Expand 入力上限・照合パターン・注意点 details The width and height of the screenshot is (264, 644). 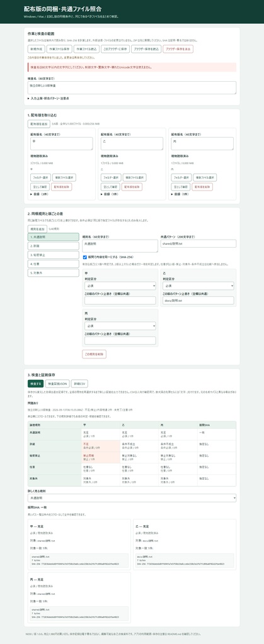point(48,99)
